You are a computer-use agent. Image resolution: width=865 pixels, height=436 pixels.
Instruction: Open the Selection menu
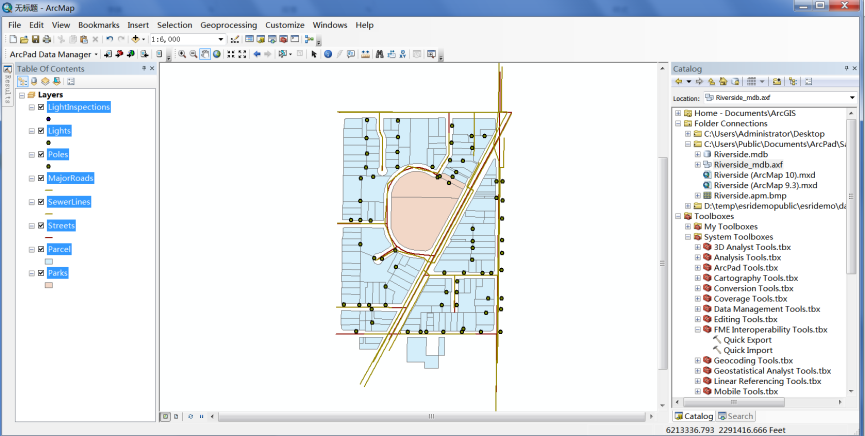(x=174, y=25)
